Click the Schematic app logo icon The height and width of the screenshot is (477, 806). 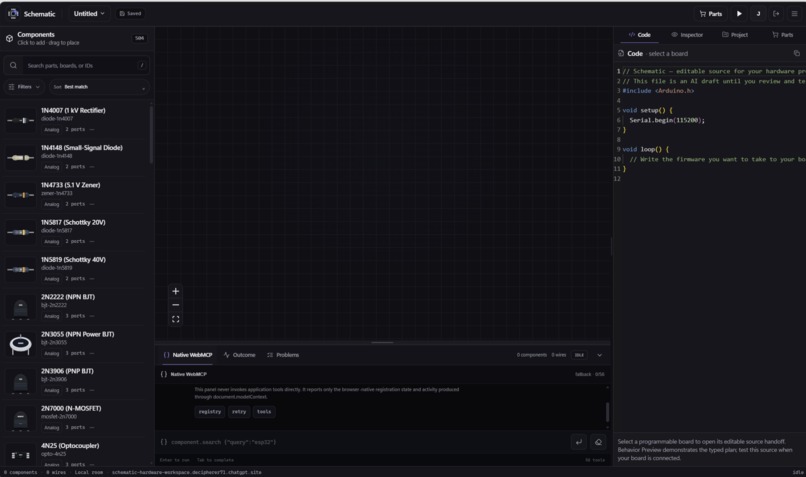(x=13, y=13)
